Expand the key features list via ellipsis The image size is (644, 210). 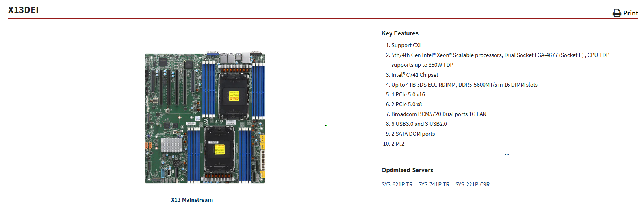pyautogui.click(x=507, y=154)
